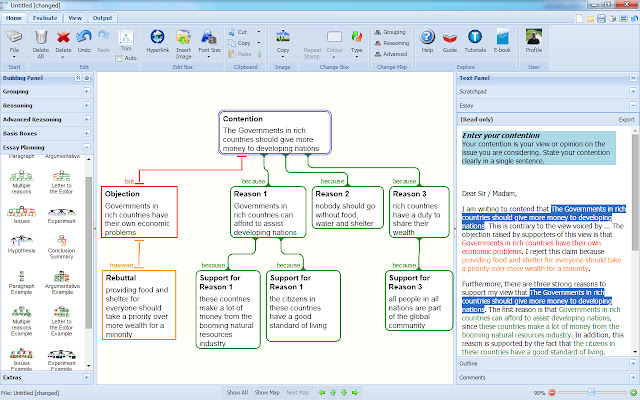Click the Font Size icon
Image resolution: width=640 pixels, height=400 pixels.
tap(209, 37)
